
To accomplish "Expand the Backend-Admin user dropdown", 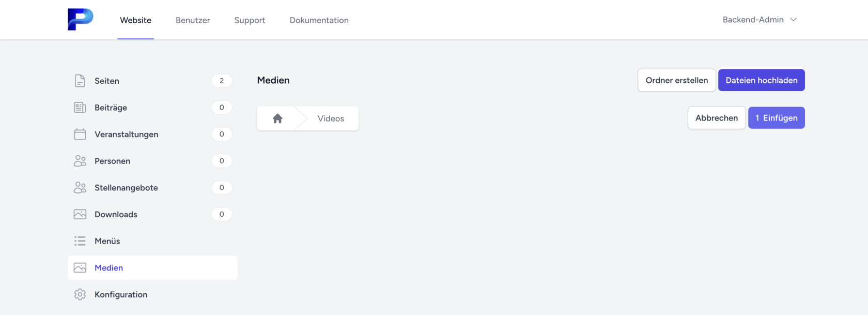I will coord(760,20).
